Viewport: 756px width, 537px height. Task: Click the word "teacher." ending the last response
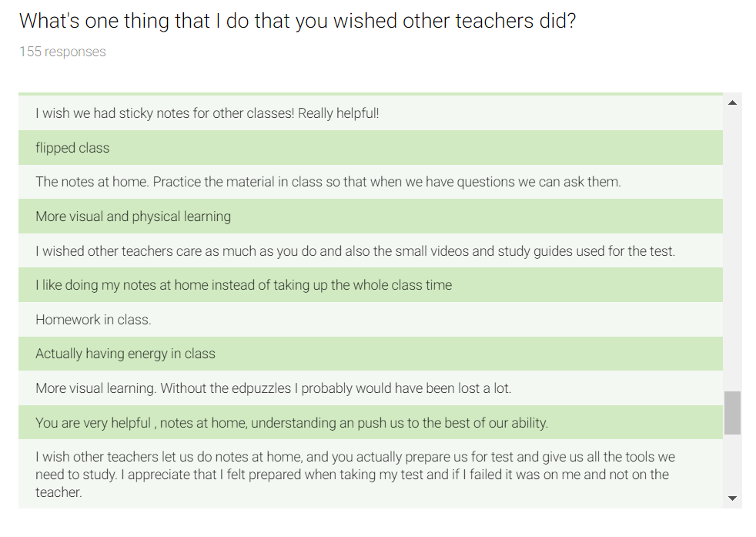pos(59,492)
